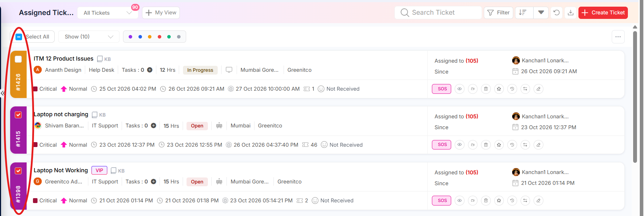Open folder icon for Laptop Not Working
This screenshot has width=644, height=216.
(x=473, y=201)
